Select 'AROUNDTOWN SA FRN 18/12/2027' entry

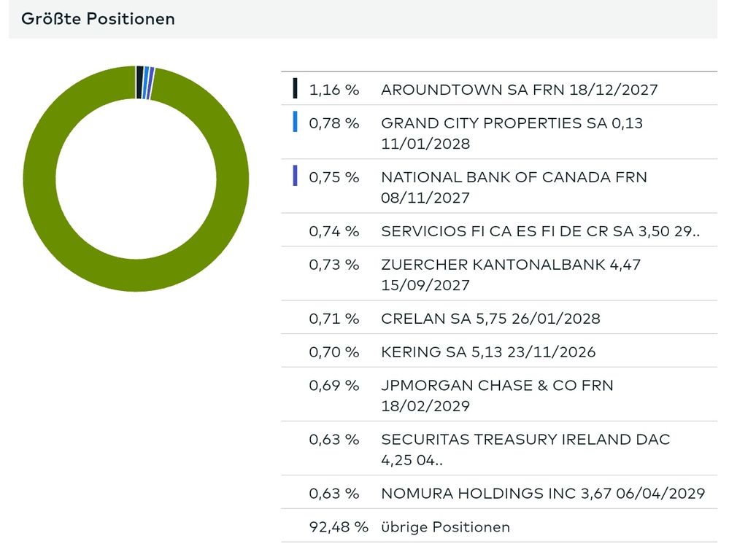pyautogui.click(x=520, y=90)
